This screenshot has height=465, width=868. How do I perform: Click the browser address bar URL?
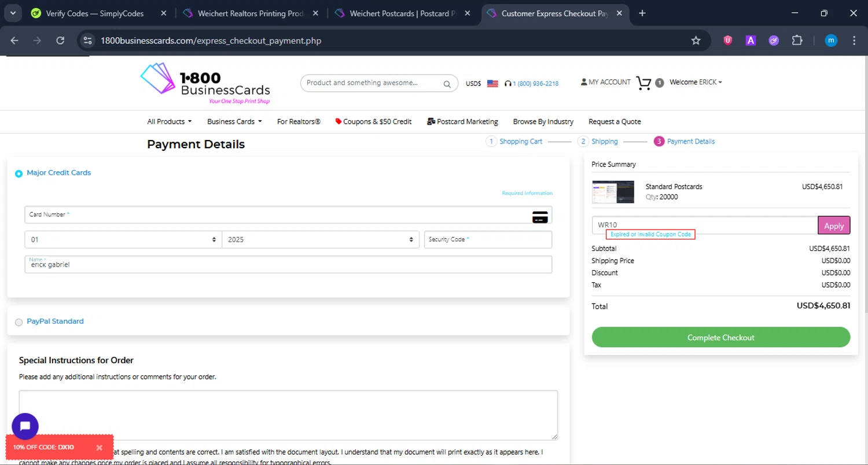tap(211, 40)
